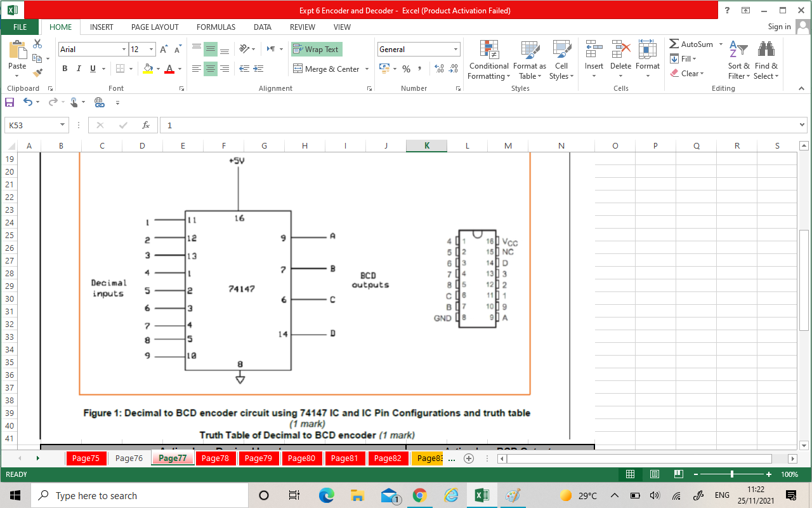Adjust the zoom slider in the status bar
Screen dimensions: 812x508
tap(732, 474)
